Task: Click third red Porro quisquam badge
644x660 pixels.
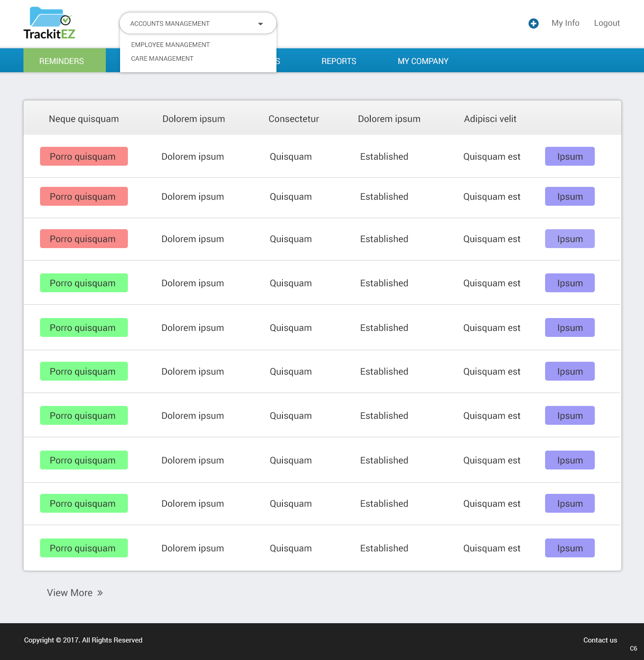Action: coord(84,239)
